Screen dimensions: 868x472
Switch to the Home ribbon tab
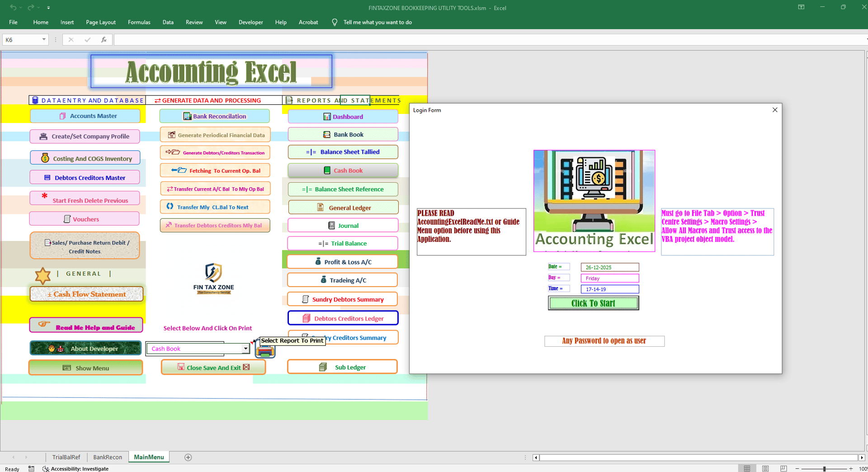point(41,22)
